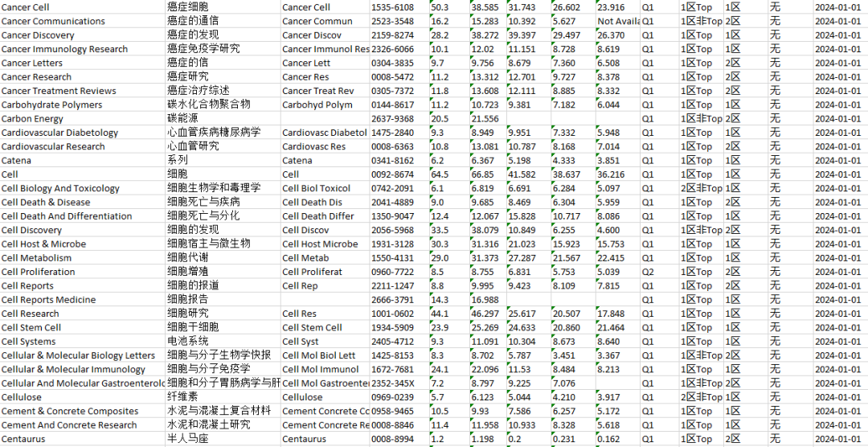Screen dimensions: 868x447
Task: Click the "Carbohyd Polym" abbreviation cell
Action: (x=317, y=105)
